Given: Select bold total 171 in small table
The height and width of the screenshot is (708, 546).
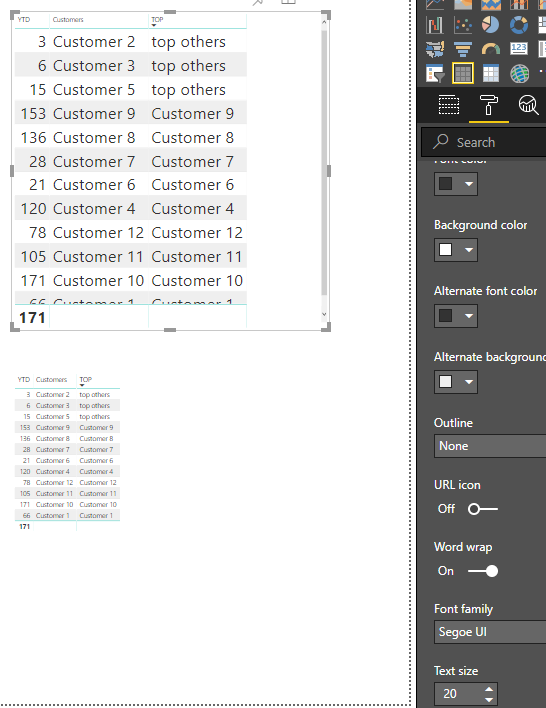Looking at the screenshot, I should coord(24,526).
